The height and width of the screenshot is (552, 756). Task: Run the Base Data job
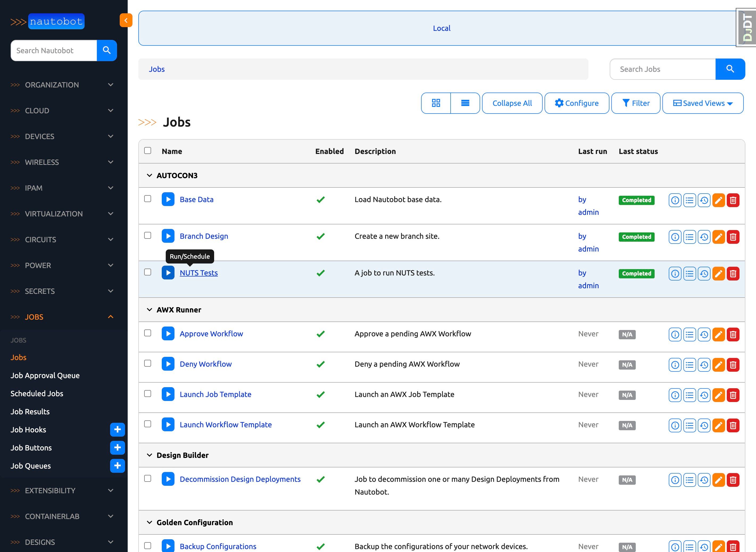tap(168, 199)
